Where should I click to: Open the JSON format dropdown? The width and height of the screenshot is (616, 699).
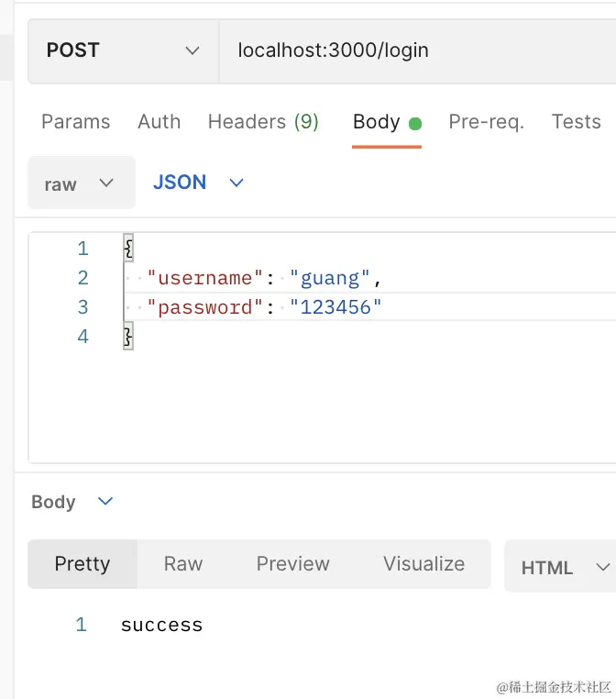[198, 183]
